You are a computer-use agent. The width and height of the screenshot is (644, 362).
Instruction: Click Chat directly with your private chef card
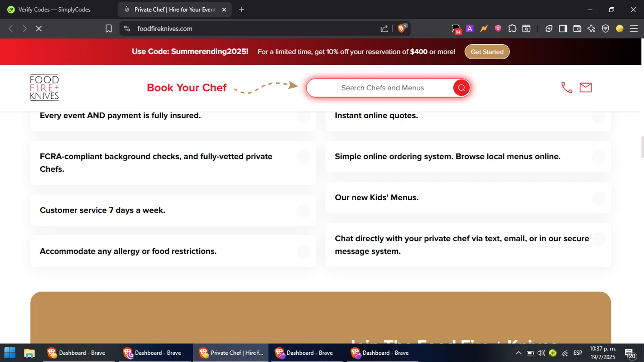point(468,245)
